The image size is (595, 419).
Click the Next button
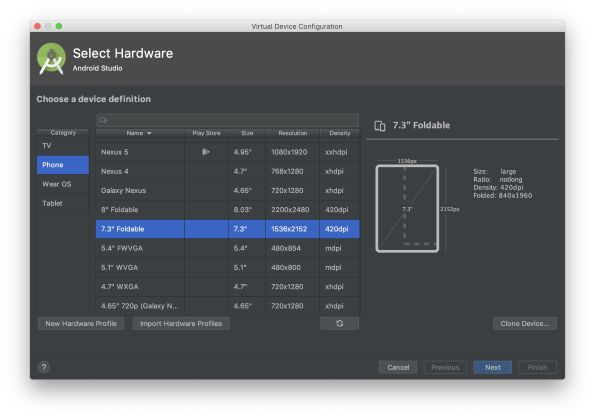coord(493,367)
